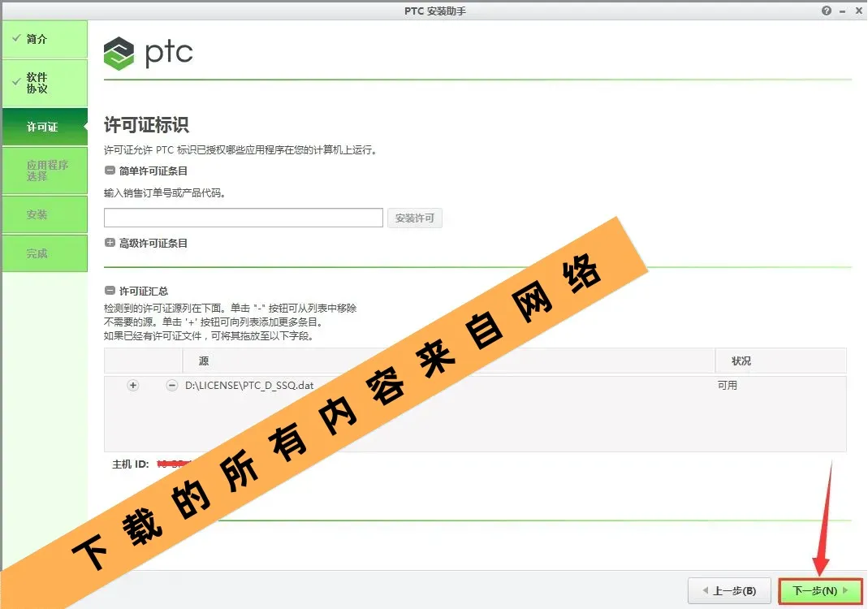Click the 可用 status cell
Viewport: 868px width, 609px height.
(728, 386)
